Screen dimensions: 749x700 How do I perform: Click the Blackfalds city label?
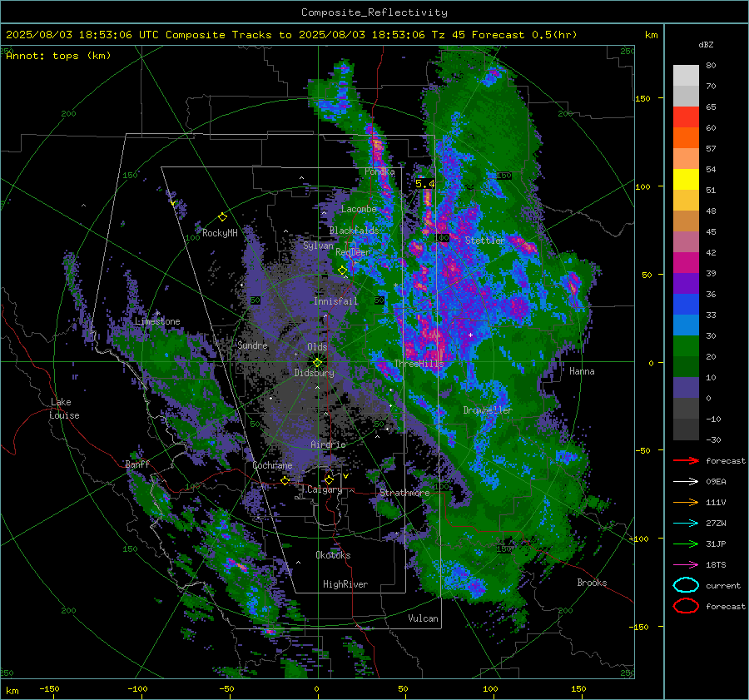coord(354,231)
